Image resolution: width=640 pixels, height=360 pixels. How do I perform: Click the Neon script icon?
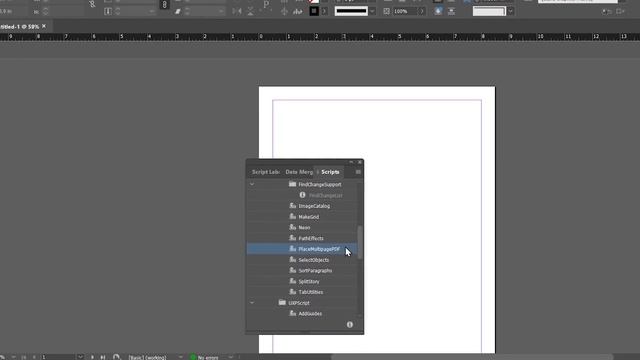click(x=293, y=227)
